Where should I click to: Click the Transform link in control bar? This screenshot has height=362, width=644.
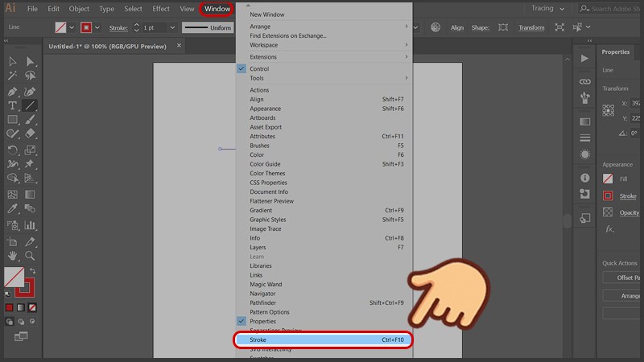(531, 27)
